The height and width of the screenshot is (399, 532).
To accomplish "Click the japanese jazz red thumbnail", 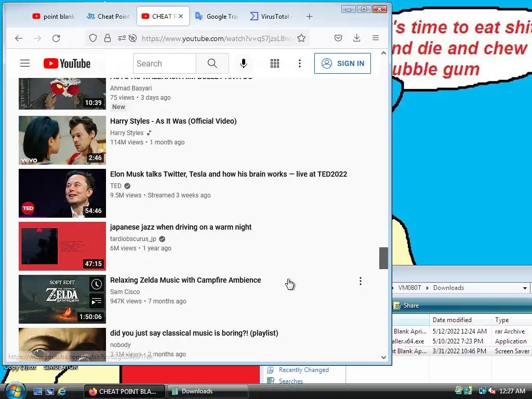I will 62,246.
